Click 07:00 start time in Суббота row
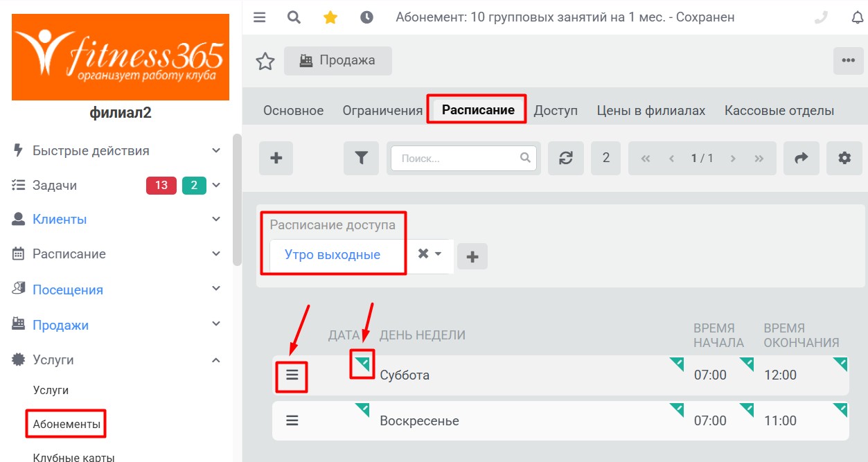 (710, 375)
